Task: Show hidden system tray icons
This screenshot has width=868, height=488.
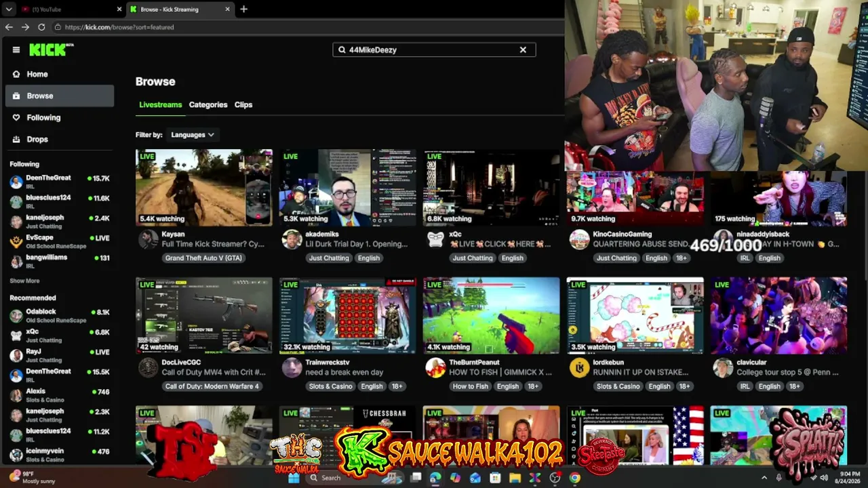Action: 764,478
